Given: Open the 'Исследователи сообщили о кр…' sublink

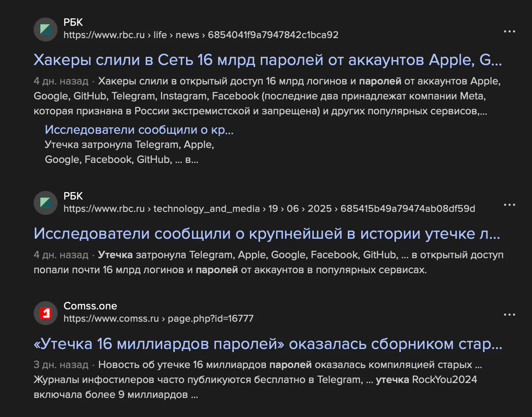Looking at the screenshot, I should pos(139,130).
